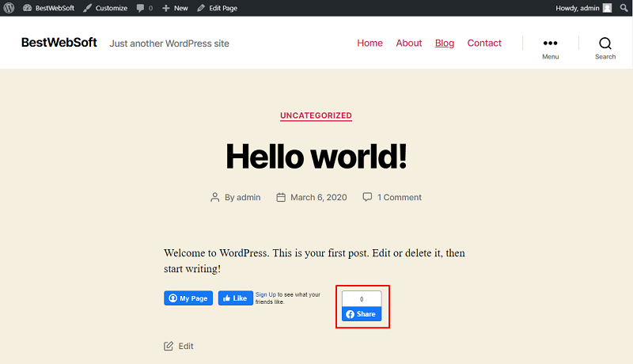Click the BestWebSoft site title
Screen dimensions: 633x364
[x=59, y=43]
